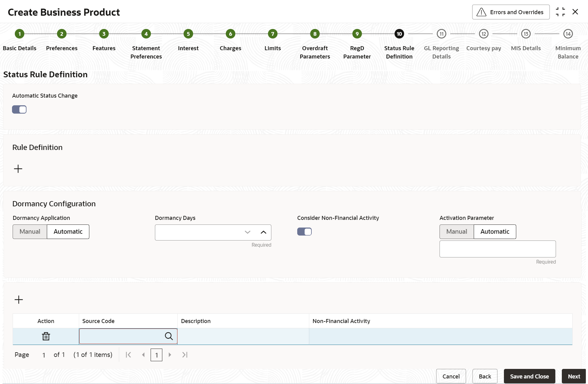This screenshot has width=588, height=384.
Task: Click step 11 circle for GL Reporting Details
Action: 441,34
